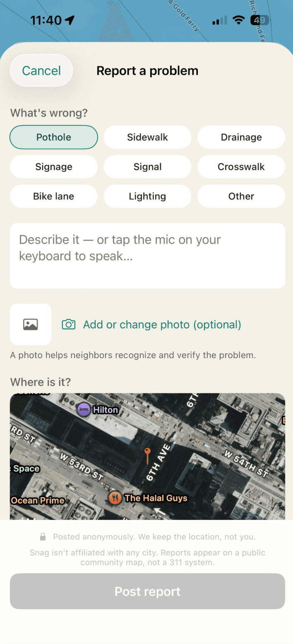
Task: Cancel the problem report
Action: click(x=41, y=71)
